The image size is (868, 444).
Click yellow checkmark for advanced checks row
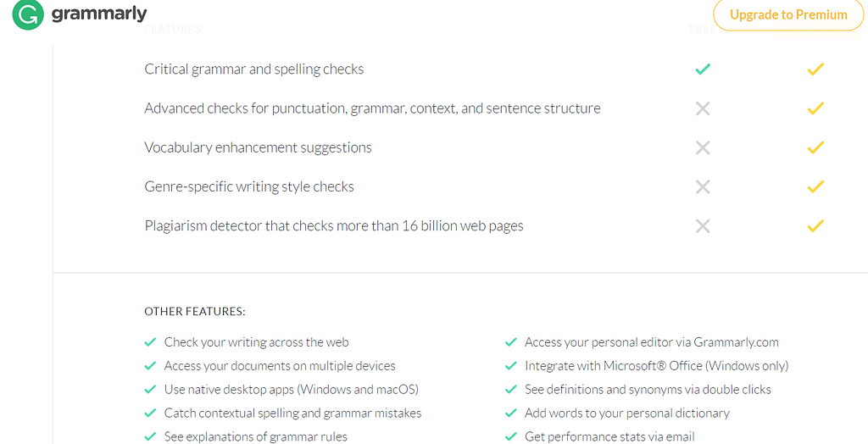tap(815, 108)
